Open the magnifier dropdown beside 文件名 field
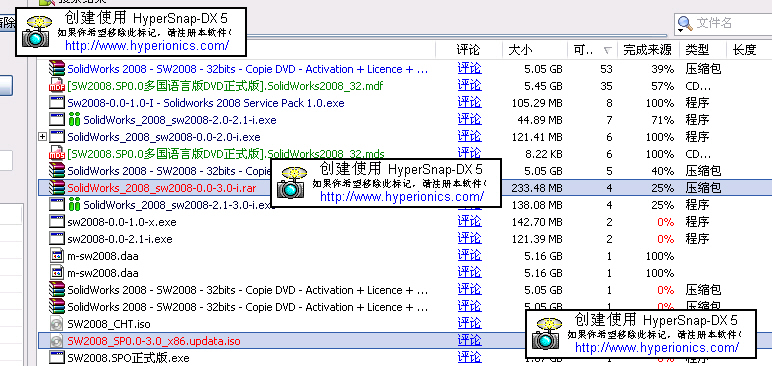 coord(684,24)
